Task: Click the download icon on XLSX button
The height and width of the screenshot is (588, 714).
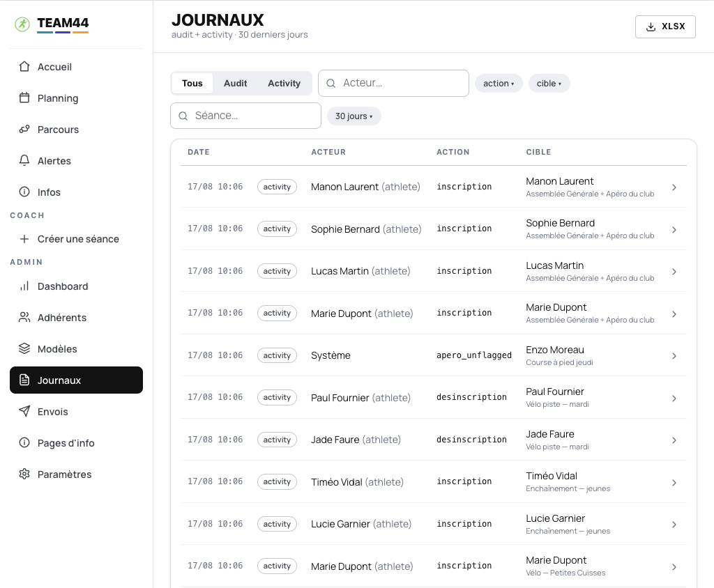Action: tap(651, 27)
